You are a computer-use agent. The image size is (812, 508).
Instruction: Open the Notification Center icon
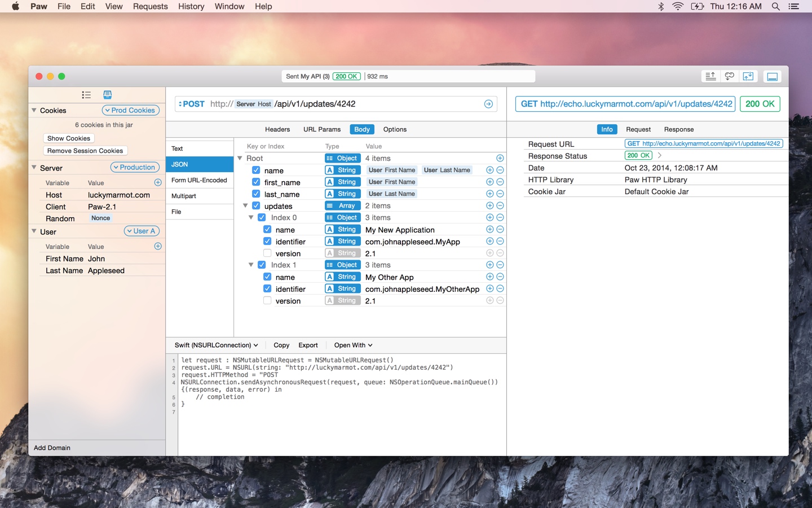tap(793, 6)
